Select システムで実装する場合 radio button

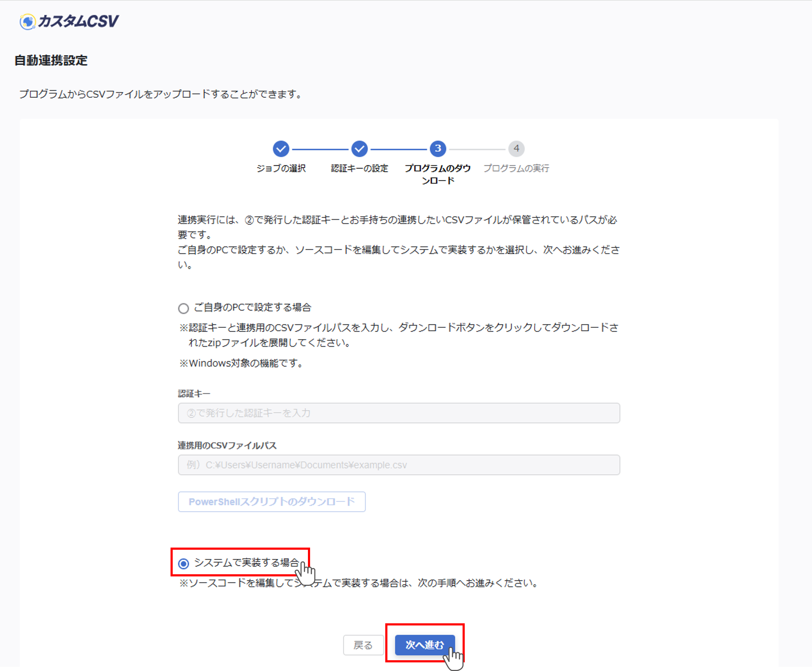pyautogui.click(x=183, y=563)
